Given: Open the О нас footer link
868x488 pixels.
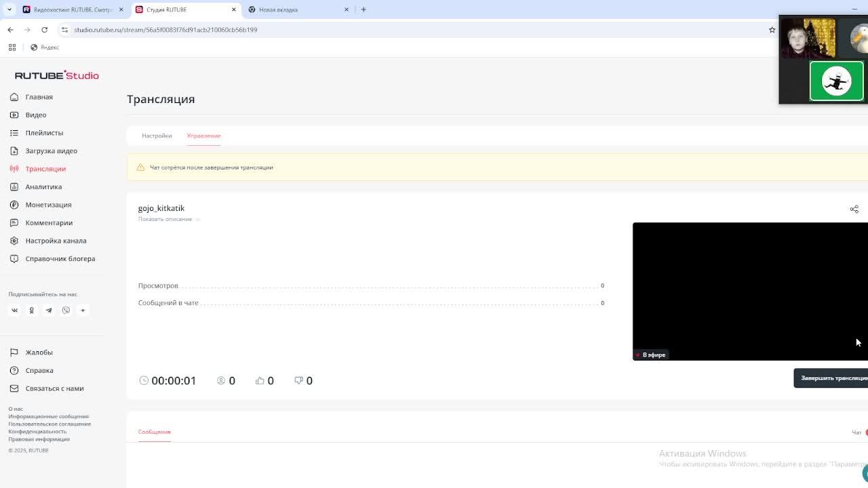Looking at the screenshot, I should [x=16, y=409].
